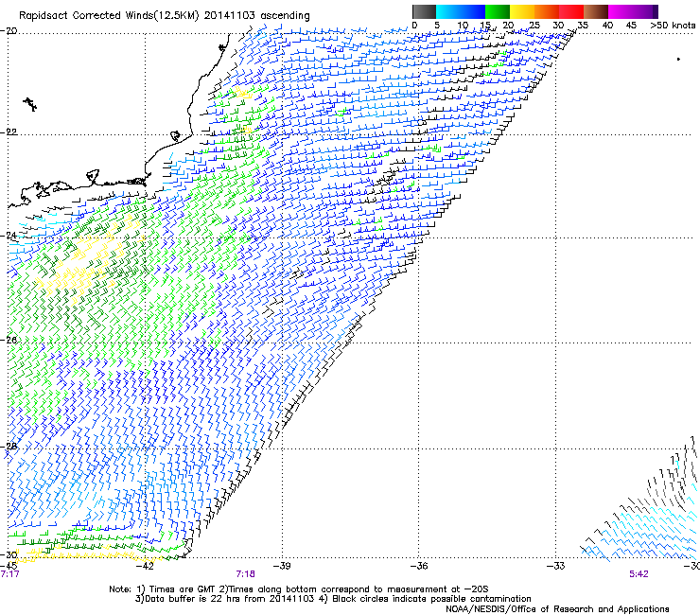Click the gray 0-5 knots legend swatch
The height and width of the screenshot is (615, 700).
[424, 11]
